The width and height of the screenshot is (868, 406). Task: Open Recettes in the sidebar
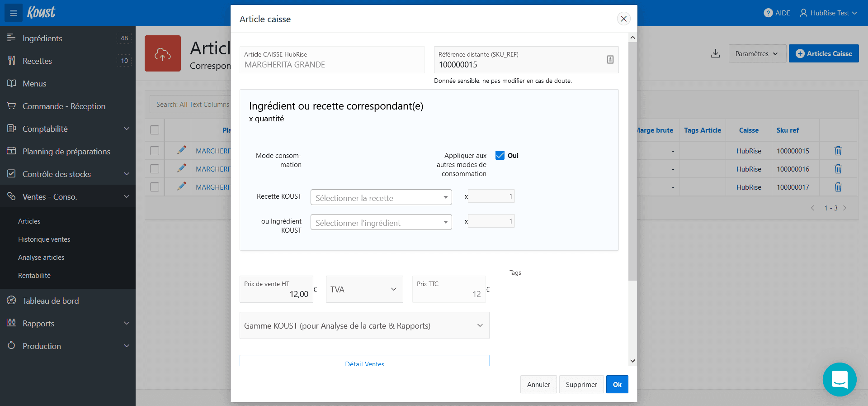pyautogui.click(x=68, y=61)
